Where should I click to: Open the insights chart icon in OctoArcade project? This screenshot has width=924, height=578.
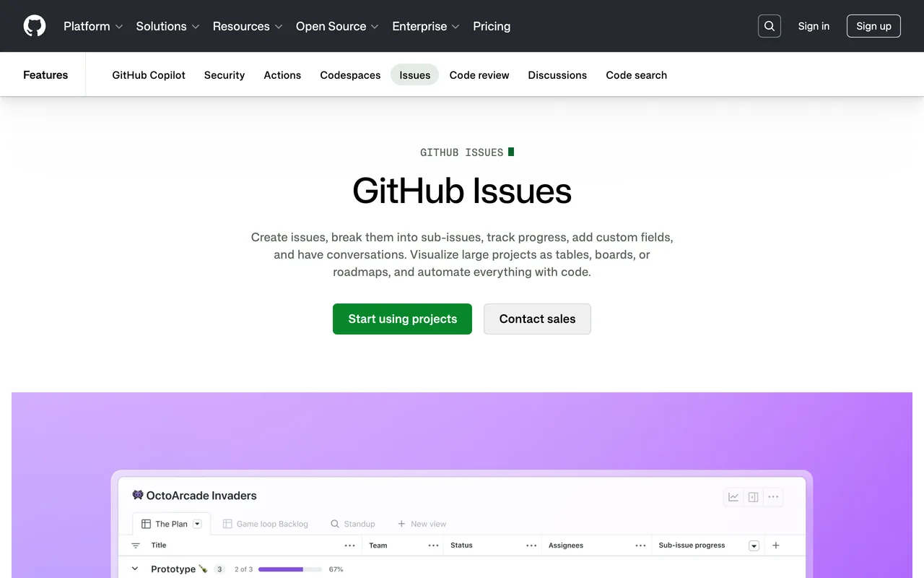pos(733,497)
